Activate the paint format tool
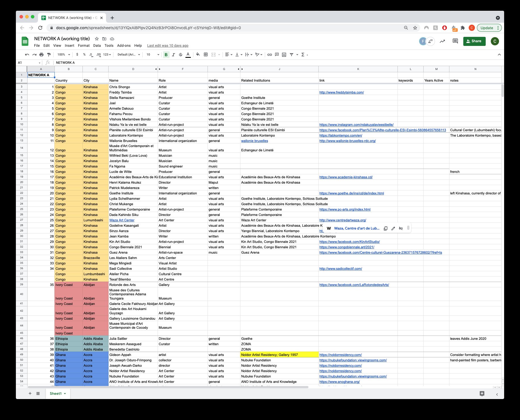Viewport: 520px width, 420px height. coord(49,55)
